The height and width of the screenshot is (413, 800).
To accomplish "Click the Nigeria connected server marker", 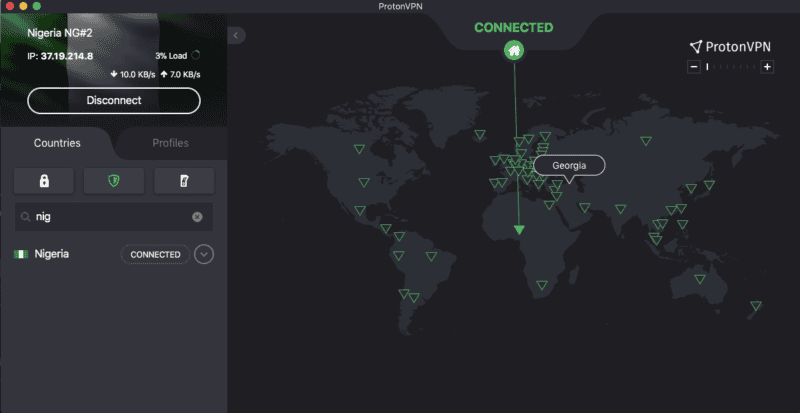I will click(519, 230).
